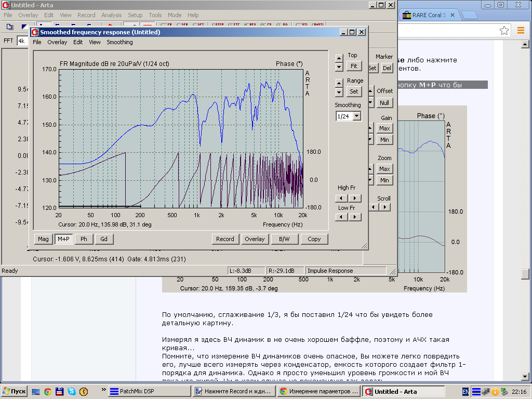Click the High Fr right arrow
Image resolution: width=532 pixels, height=399 pixels.
[x=355, y=198]
